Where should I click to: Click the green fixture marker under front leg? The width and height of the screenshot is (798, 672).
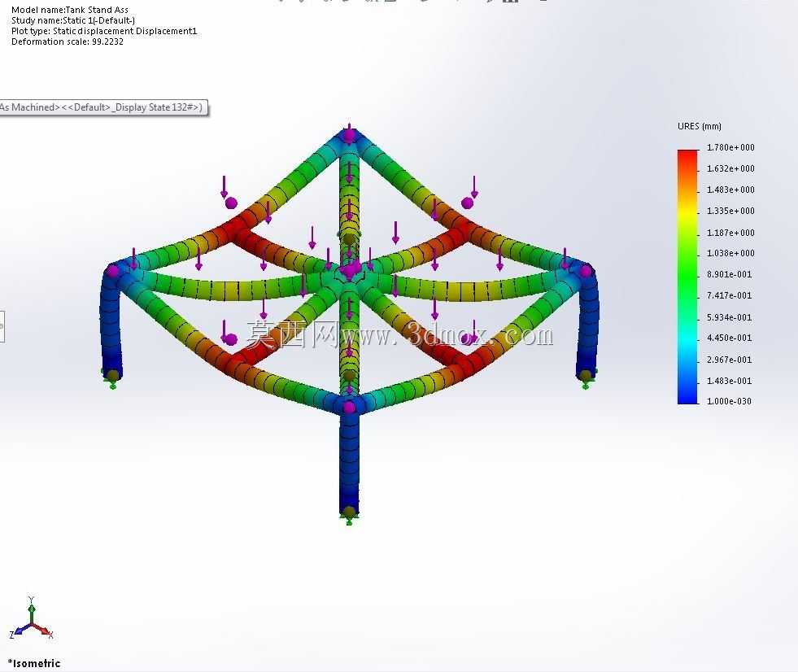tap(349, 520)
